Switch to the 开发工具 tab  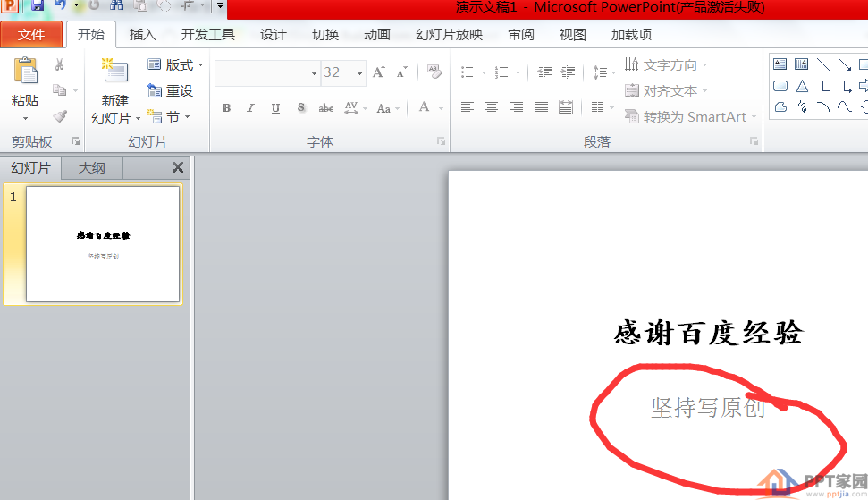coord(208,34)
